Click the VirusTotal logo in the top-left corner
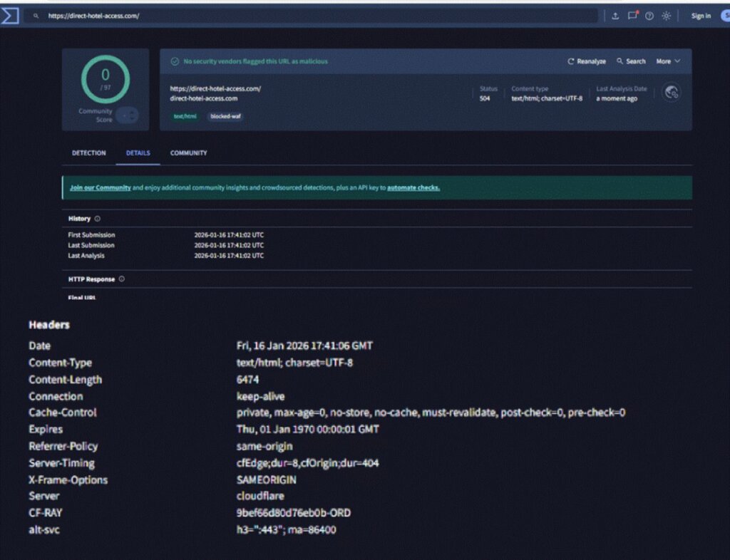Image resolution: width=730 pixels, height=560 pixels. click(9, 16)
